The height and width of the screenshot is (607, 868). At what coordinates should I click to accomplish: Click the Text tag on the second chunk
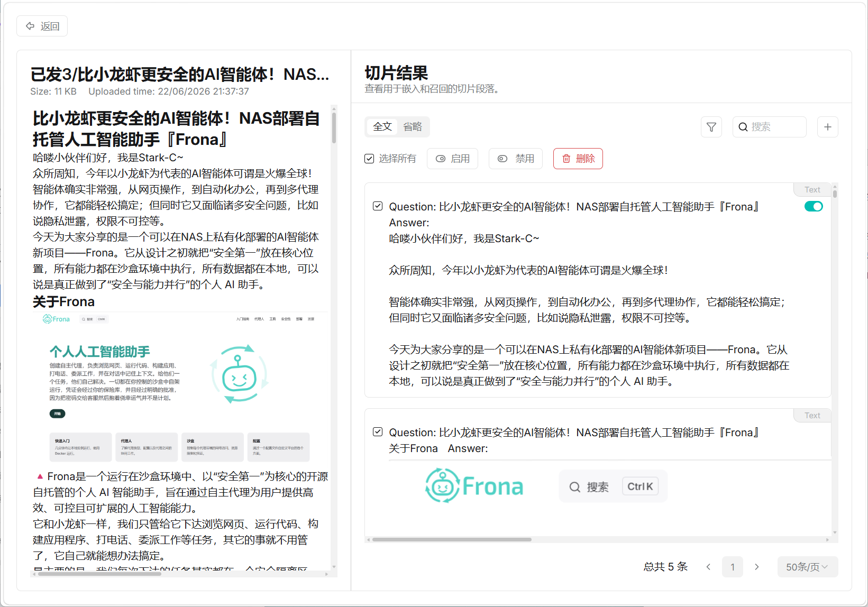pos(812,415)
